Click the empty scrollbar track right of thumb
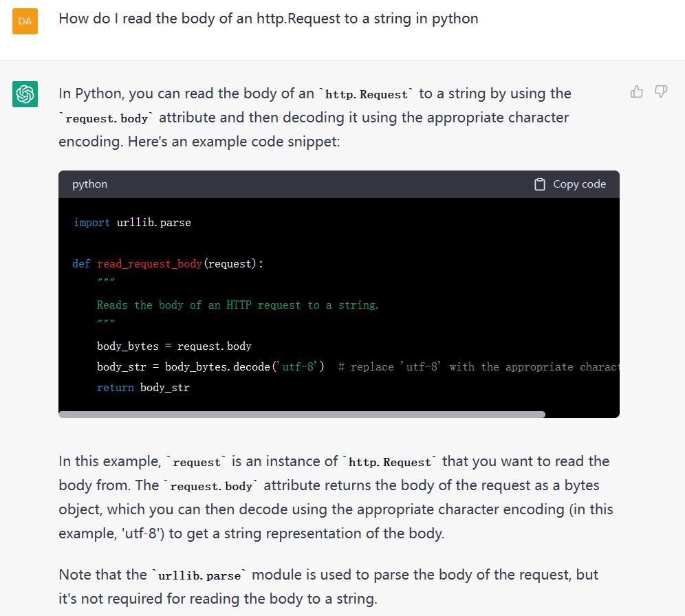The image size is (685, 616). point(582,415)
